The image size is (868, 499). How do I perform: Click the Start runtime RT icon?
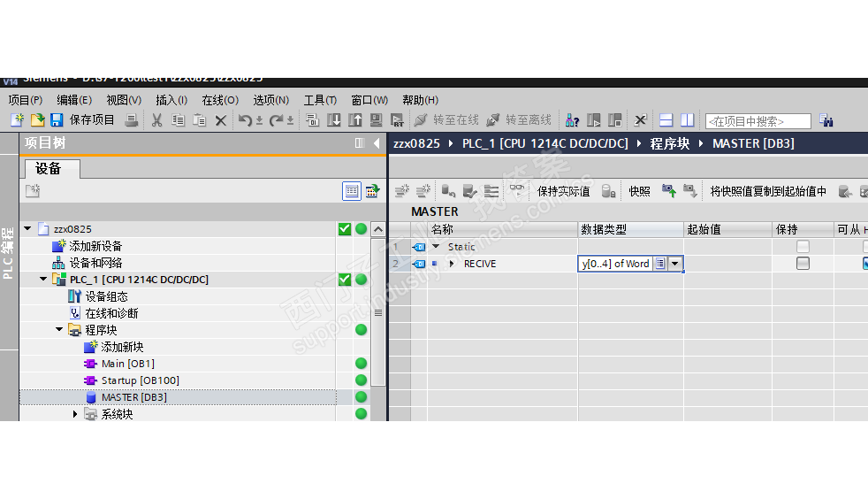(x=397, y=120)
